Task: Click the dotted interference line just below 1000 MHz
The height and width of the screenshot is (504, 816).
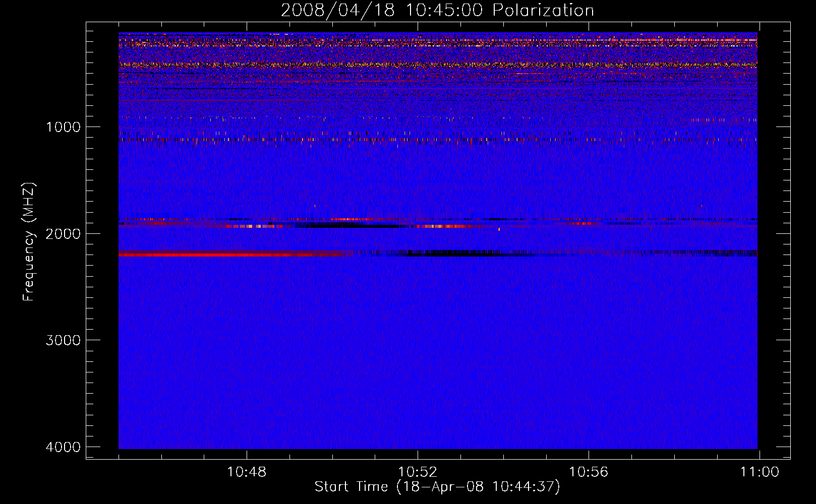Action: coord(403,140)
